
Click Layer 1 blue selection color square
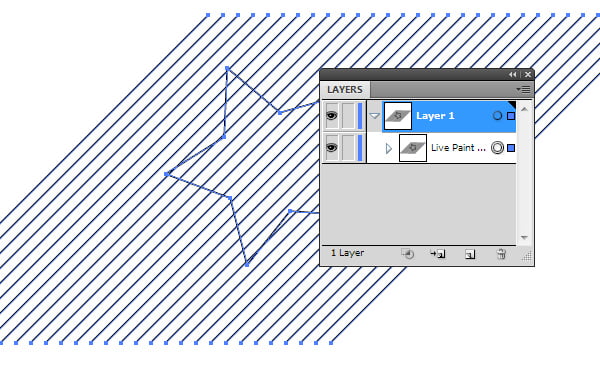click(x=511, y=116)
